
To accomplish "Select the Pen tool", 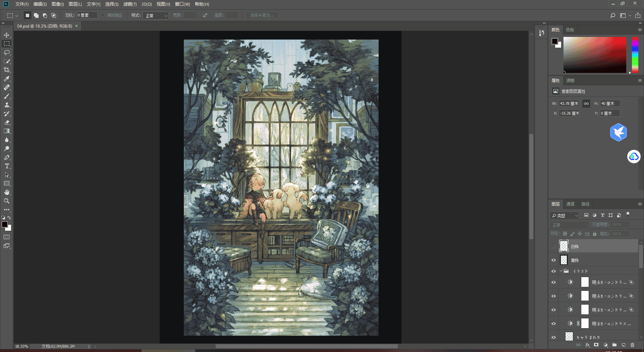I will click(x=7, y=157).
